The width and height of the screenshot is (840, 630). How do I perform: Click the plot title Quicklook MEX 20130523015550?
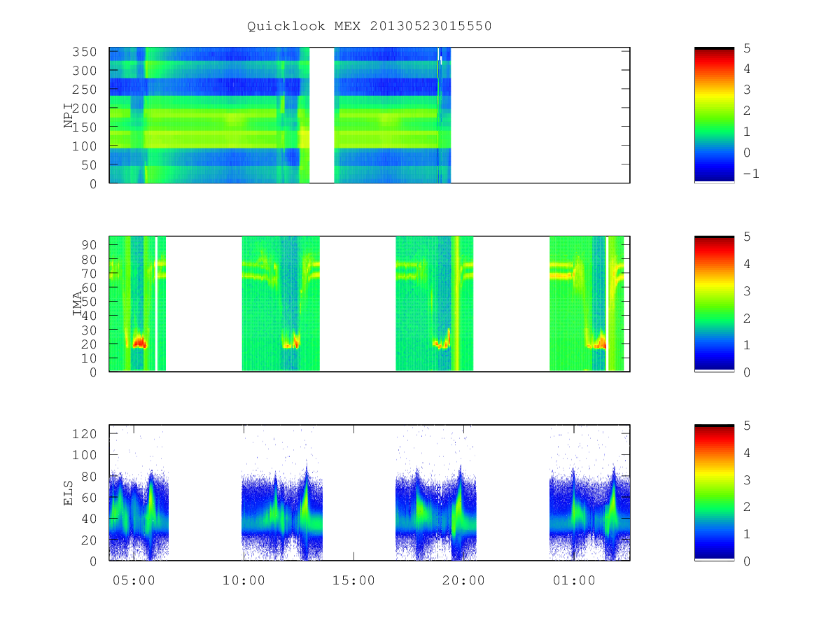370,27
